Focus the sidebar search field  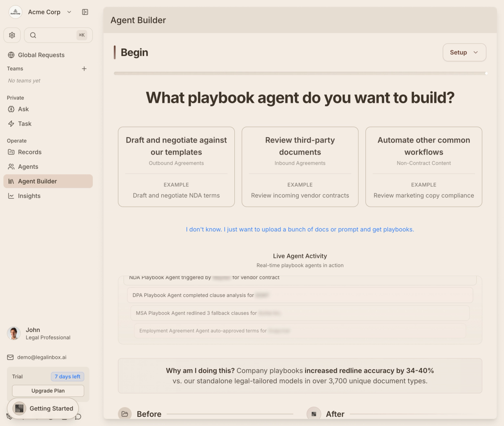(58, 35)
